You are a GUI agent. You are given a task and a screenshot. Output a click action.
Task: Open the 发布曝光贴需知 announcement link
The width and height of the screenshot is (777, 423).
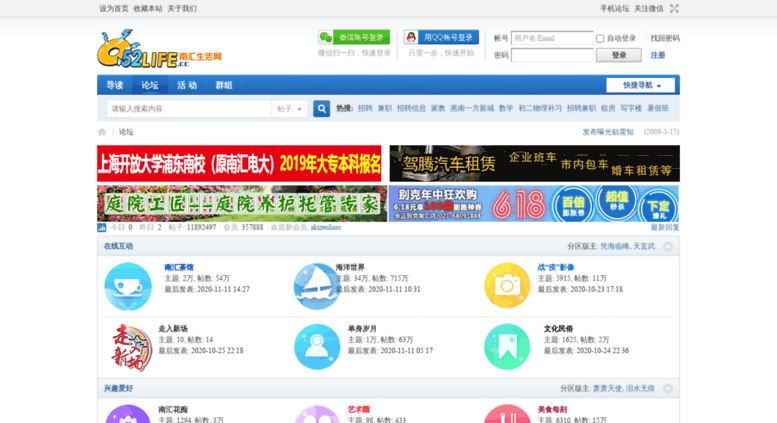click(608, 132)
